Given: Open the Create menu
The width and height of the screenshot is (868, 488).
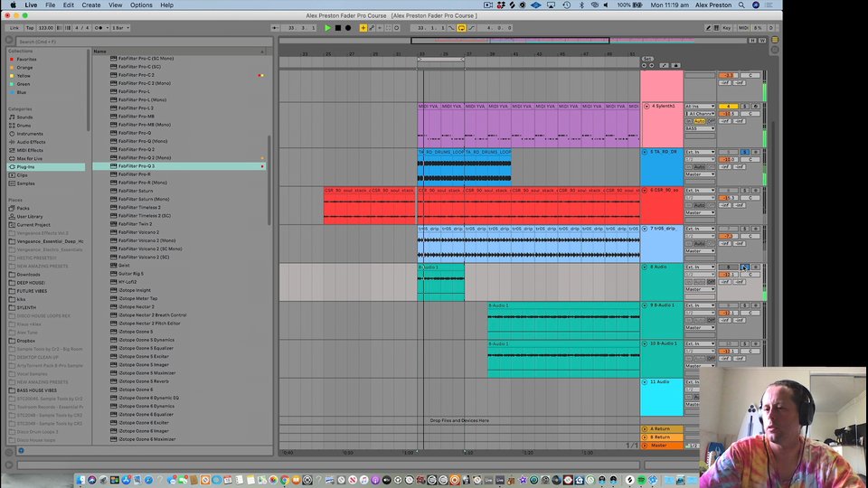Looking at the screenshot, I should (91, 5).
